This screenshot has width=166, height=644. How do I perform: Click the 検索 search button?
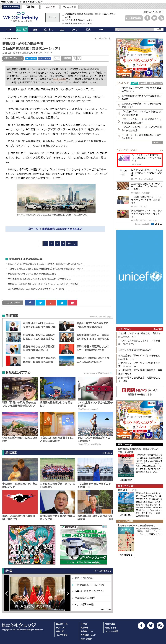[x=159, y=29]
